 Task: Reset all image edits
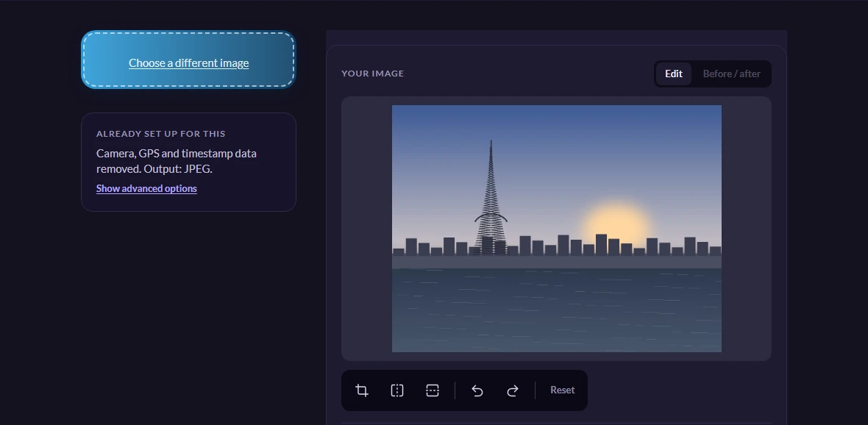pos(563,390)
